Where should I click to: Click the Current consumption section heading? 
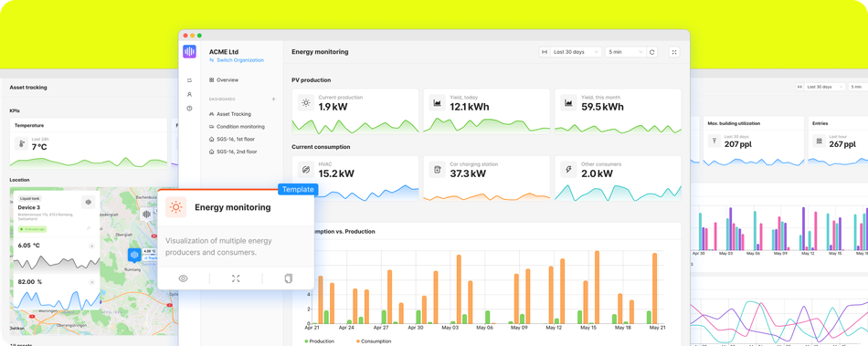pyautogui.click(x=321, y=147)
